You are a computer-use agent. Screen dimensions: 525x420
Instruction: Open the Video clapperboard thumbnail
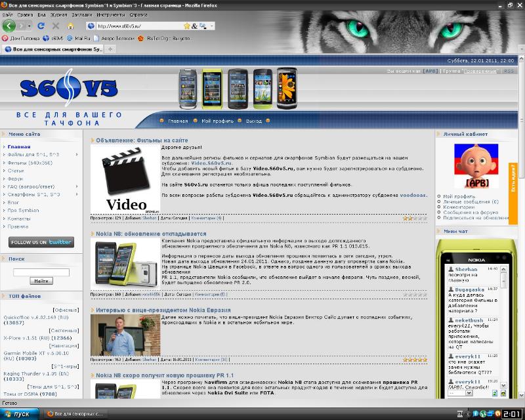[125, 179]
